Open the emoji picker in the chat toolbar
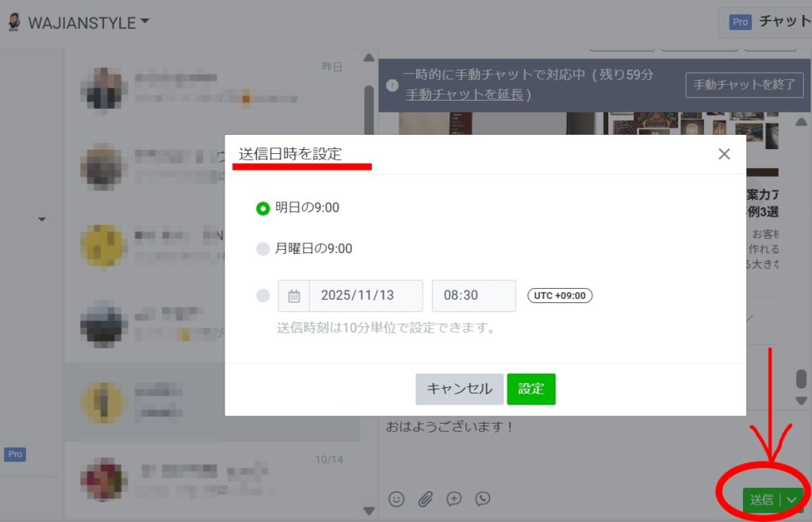 (x=396, y=499)
